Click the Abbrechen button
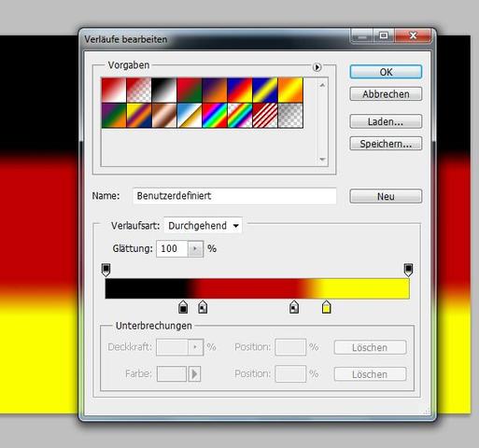479x448 pixels. coord(386,94)
